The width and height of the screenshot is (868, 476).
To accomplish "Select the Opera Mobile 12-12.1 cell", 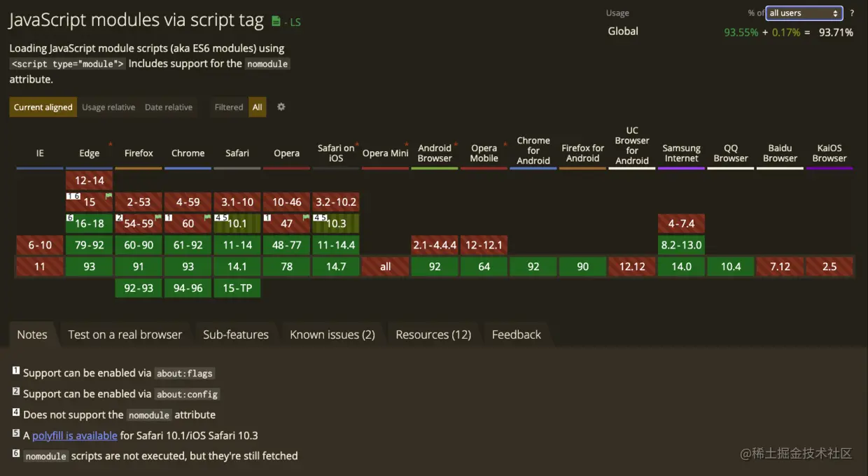I will pyautogui.click(x=484, y=245).
